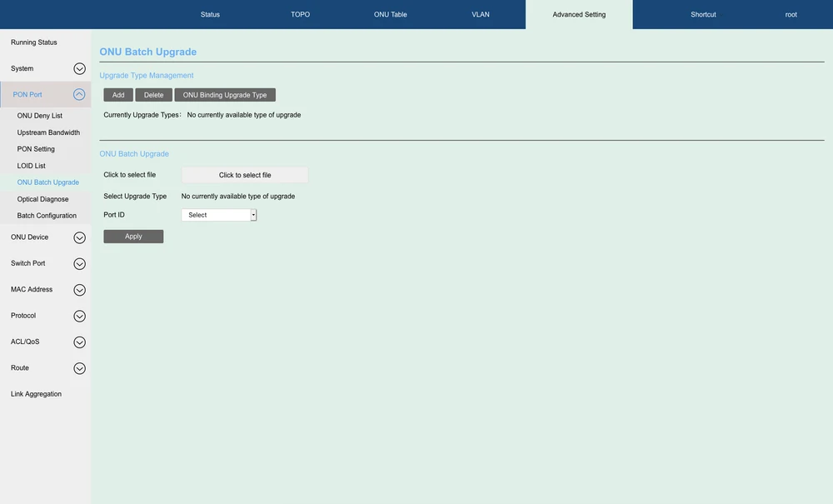Image resolution: width=833 pixels, height=504 pixels.
Task: Expand the MAC Address chevron icon
Action: (x=79, y=290)
